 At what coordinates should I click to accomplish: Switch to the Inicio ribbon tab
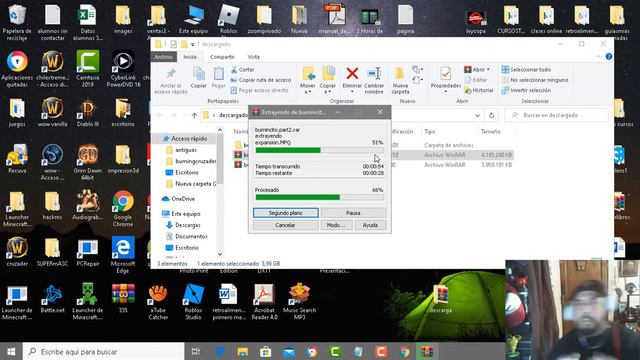(x=190, y=57)
